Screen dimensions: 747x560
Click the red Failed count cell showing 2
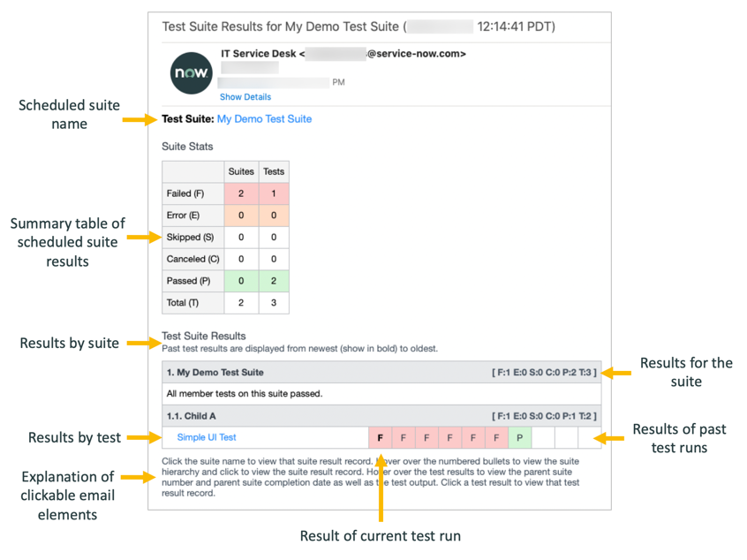coord(241,193)
